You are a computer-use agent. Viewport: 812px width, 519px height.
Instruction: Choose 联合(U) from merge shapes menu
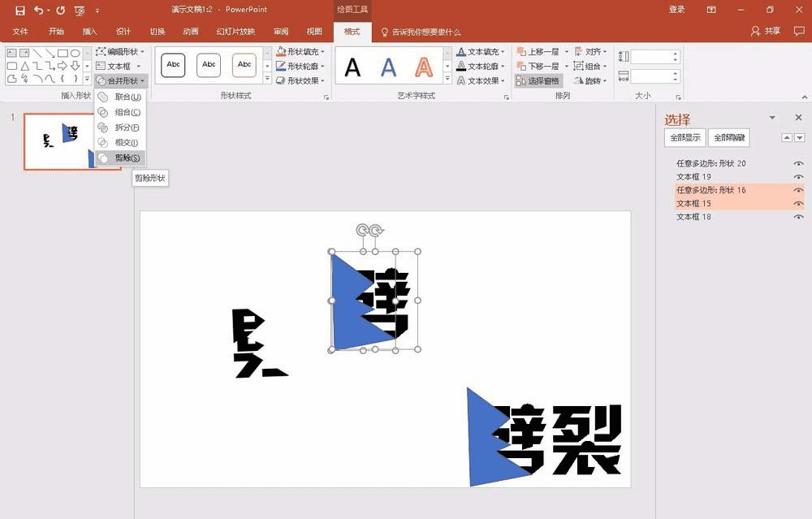120,97
